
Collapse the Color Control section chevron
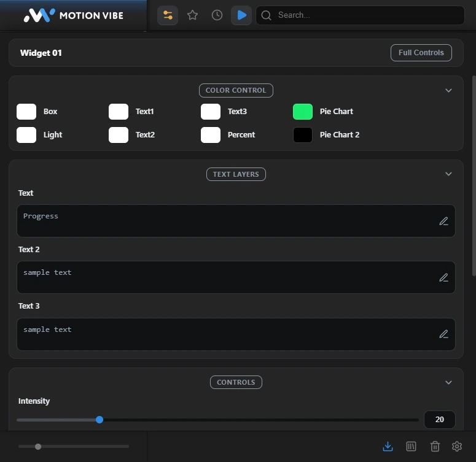pyautogui.click(x=448, y=90)
